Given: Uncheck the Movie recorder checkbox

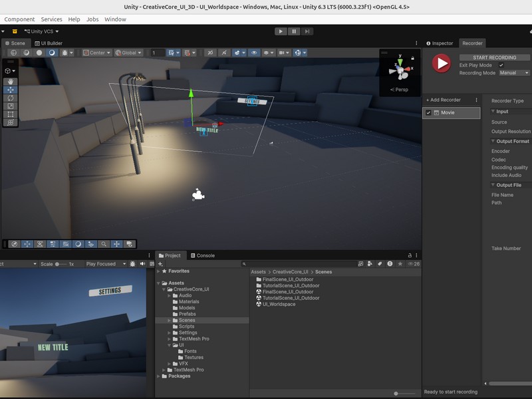Looking at the screenshot, I should click(428, 112).
